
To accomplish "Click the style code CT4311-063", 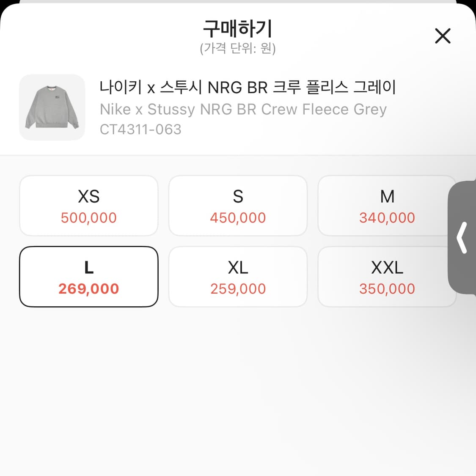I will [140, 129].
